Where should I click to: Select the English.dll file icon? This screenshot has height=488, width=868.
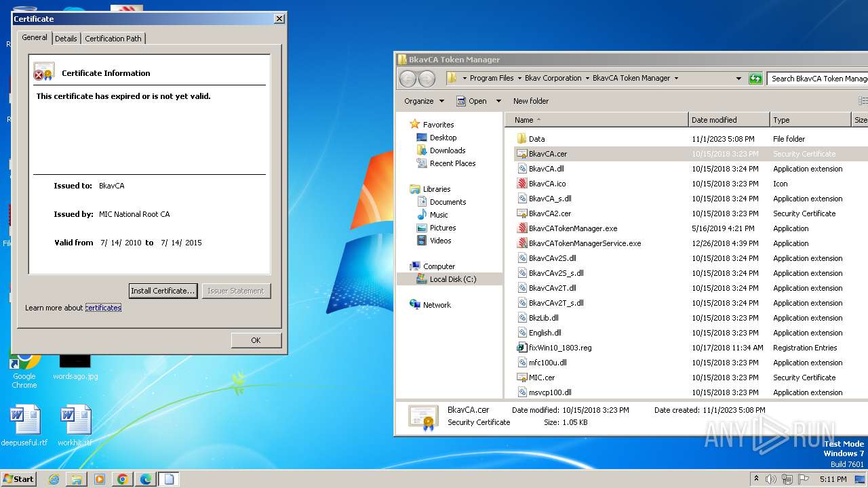coord(521,333)
